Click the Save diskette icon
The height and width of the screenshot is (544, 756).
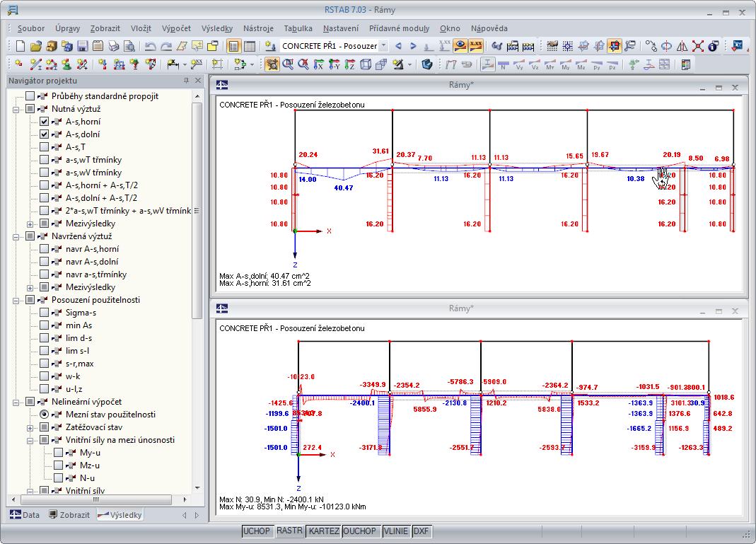(82, 46)
